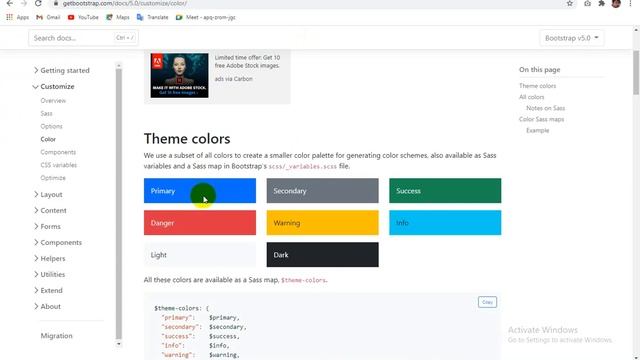Screen dimensions: 640x360
Task: Jump to All colors section
Action: tap(531, 97)
